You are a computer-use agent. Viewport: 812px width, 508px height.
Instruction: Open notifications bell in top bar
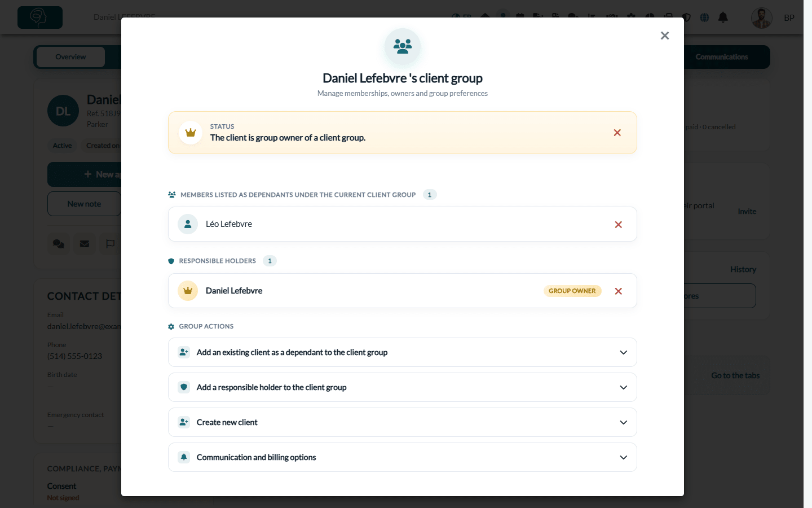click(x=723, y=17)
